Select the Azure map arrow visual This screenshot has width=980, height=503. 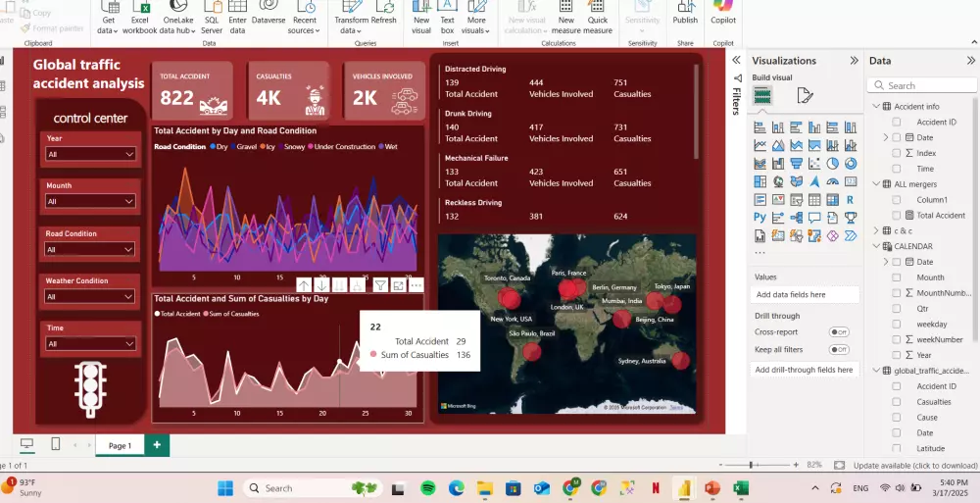(814, 182)
